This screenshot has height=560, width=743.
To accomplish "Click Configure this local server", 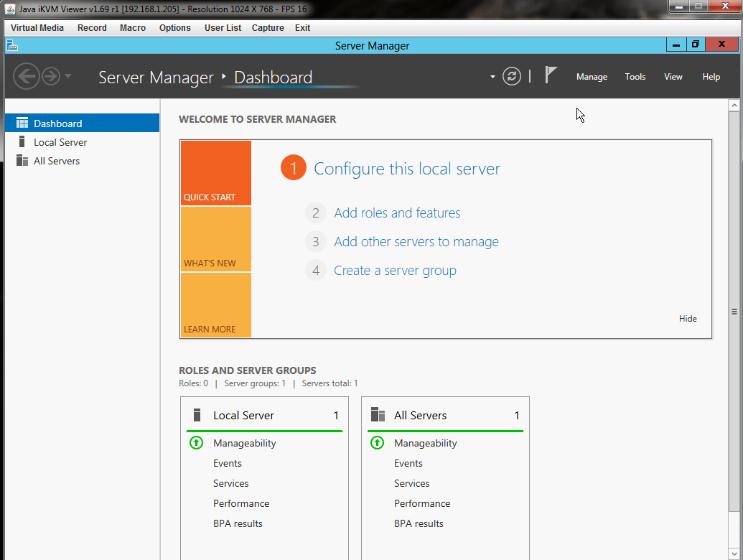I will click(x=406, y=168).
